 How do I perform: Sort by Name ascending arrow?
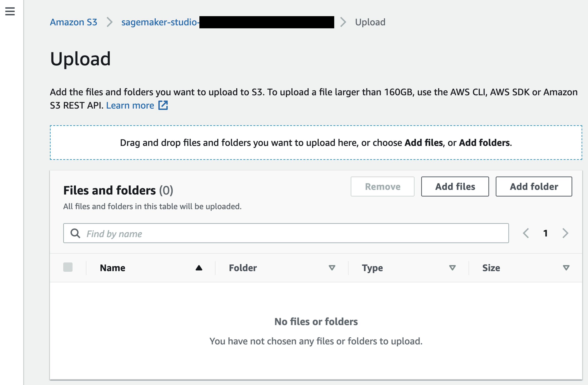[x=199, y=268]
